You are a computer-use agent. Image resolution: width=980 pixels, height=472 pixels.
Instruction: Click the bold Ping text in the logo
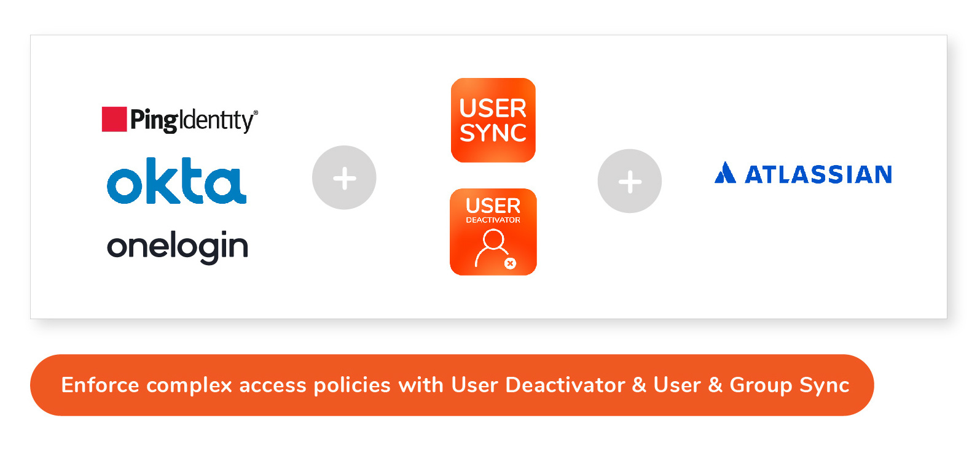click(x=154, y=120)
